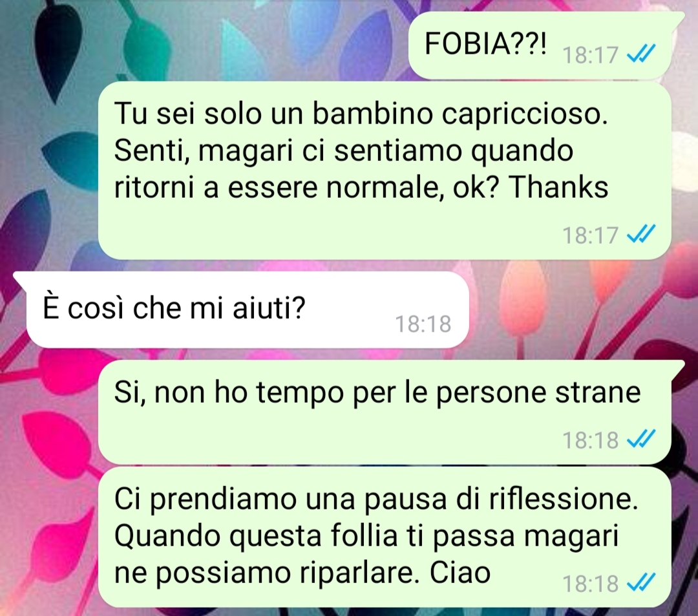Select the 'Tu sei solo un bambino capriccioso' bubble
Screen dimensions: 698x616
pos(385,171)
